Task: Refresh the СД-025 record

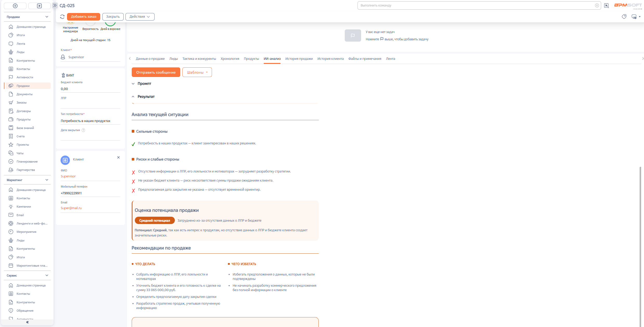Action: (62, 17)
